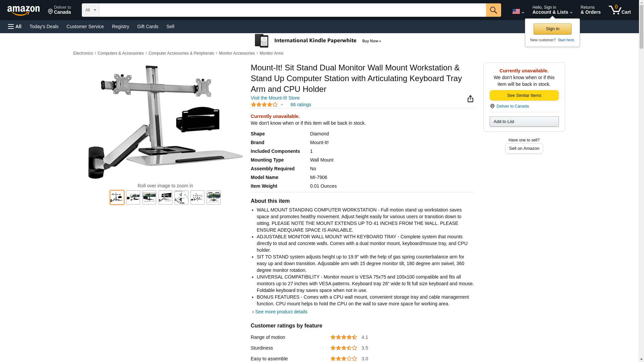Click See Similar Items button

(x=524, y=96)
